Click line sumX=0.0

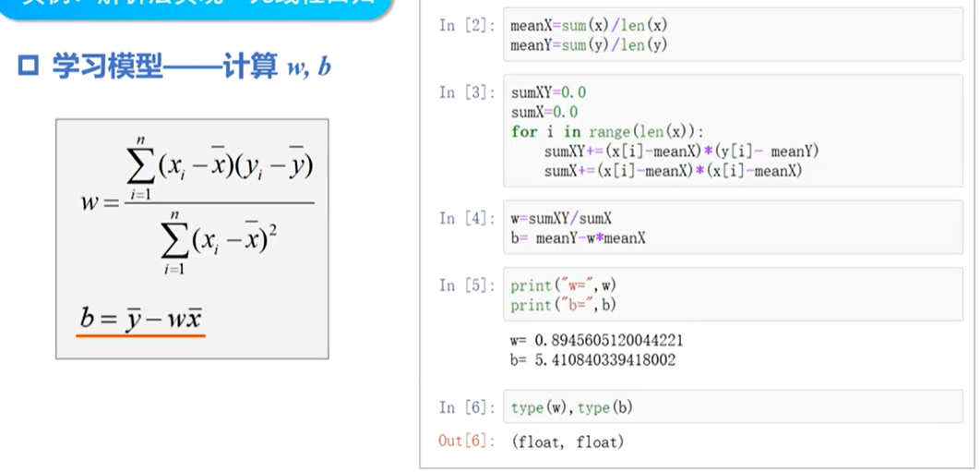544,112
